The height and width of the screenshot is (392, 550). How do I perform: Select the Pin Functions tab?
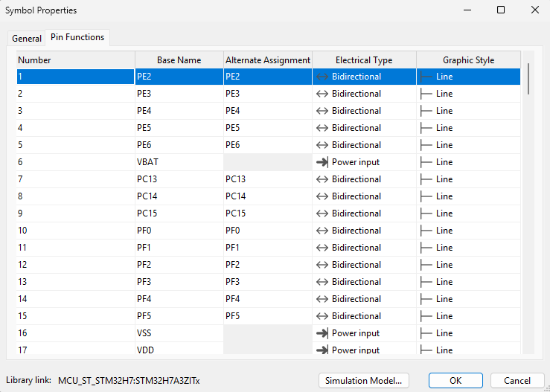tap(77, 37)
